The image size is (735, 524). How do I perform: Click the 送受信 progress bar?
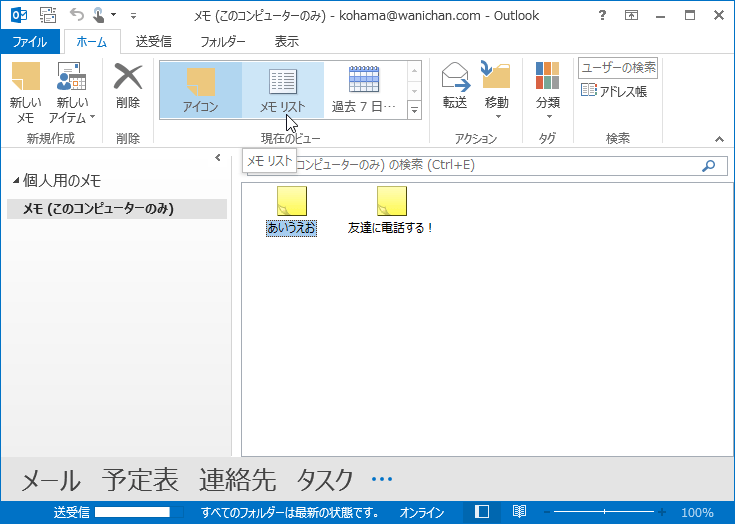[139, 512]
